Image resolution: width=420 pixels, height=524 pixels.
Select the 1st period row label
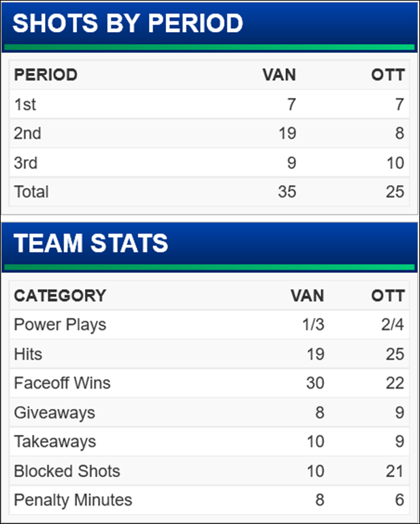click(x=26, y=104)
